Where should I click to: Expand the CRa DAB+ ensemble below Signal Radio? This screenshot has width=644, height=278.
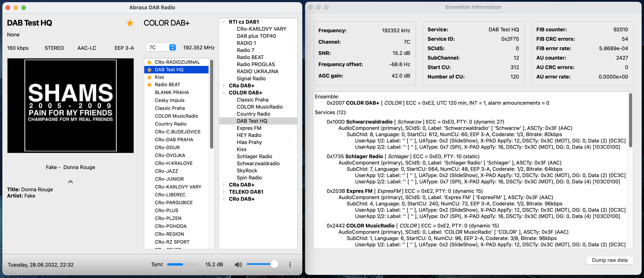coord(223,85)
